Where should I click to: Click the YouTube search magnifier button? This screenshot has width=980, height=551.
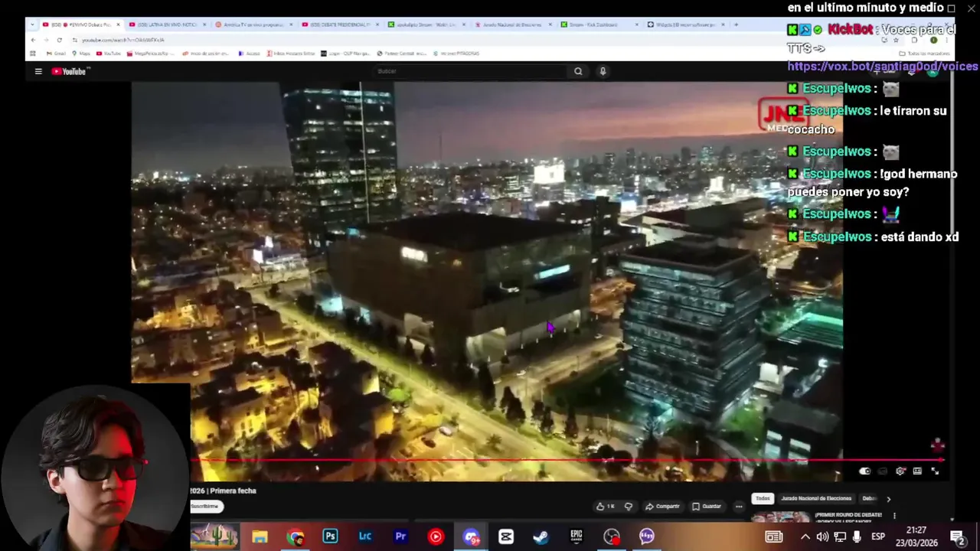[578, 71]
